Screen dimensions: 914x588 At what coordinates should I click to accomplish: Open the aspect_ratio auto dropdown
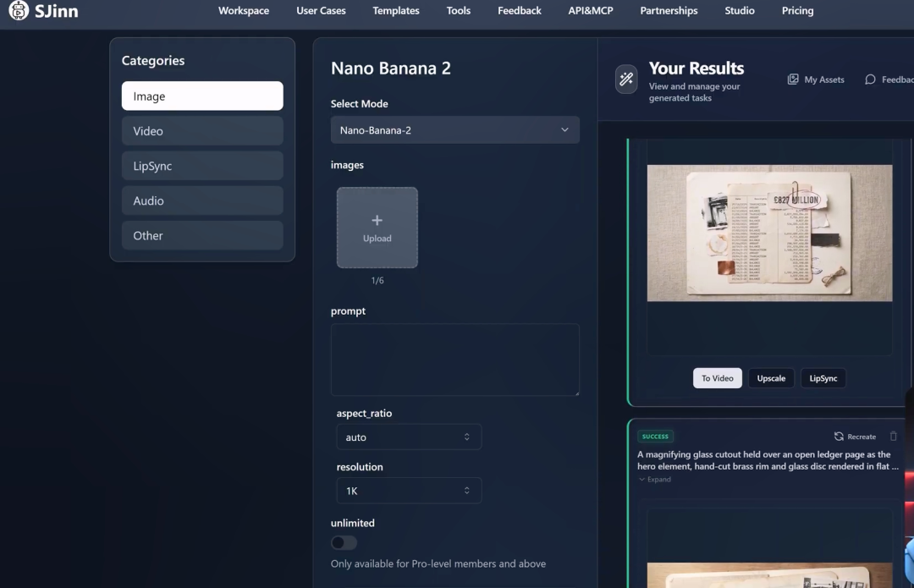(409, 437)
